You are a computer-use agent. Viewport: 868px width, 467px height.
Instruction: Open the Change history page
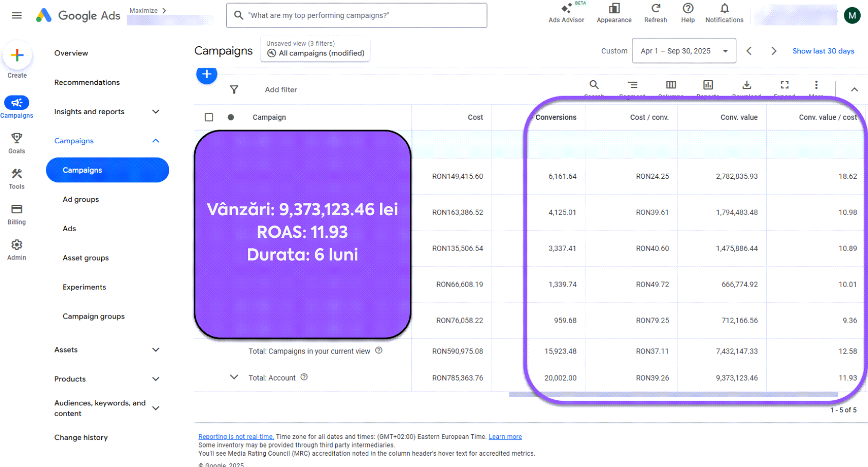click(x=81, y=437)
